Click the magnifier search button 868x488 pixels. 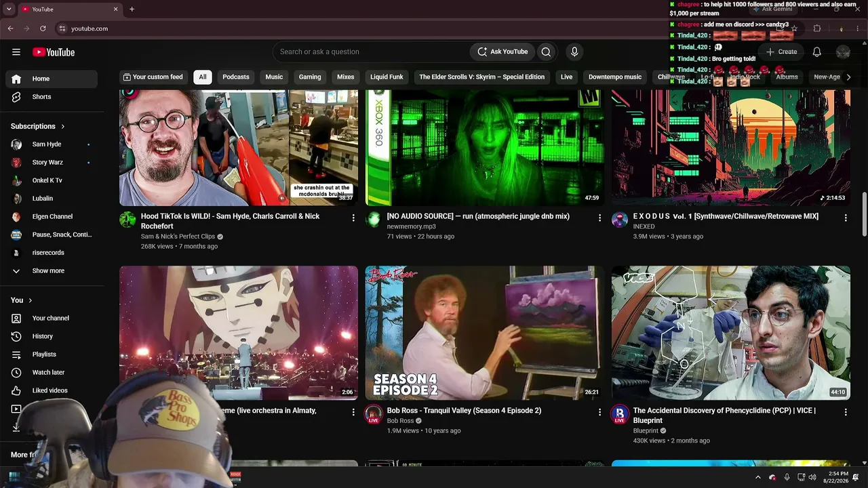pyautogui.click(x=546, y=52)
